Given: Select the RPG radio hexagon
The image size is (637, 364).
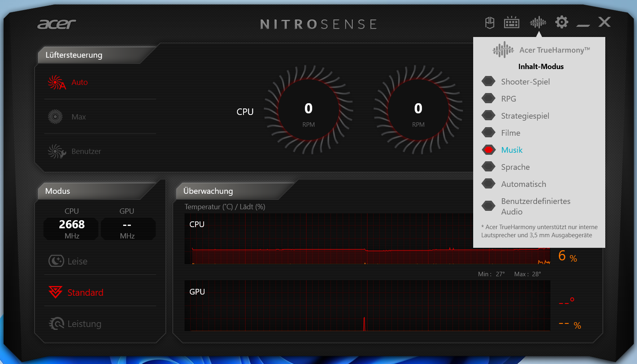Looking at the screenshot, I should coord(488,98).
